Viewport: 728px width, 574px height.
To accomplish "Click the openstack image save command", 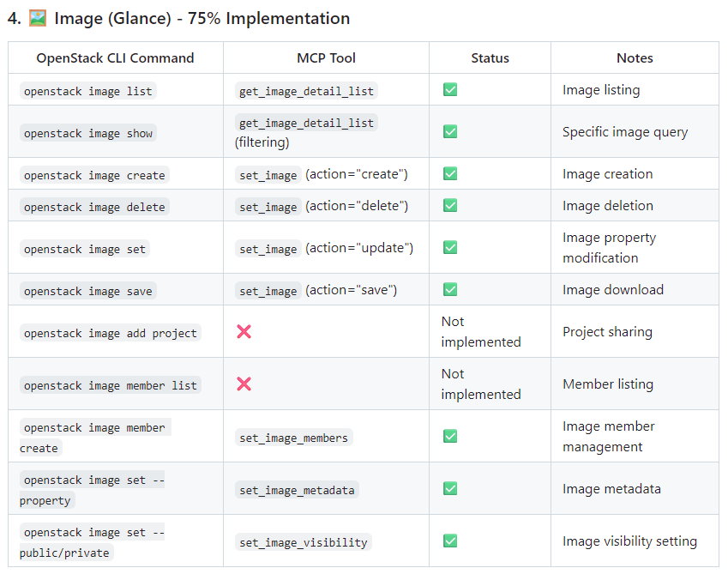I will tap(87, 291).
